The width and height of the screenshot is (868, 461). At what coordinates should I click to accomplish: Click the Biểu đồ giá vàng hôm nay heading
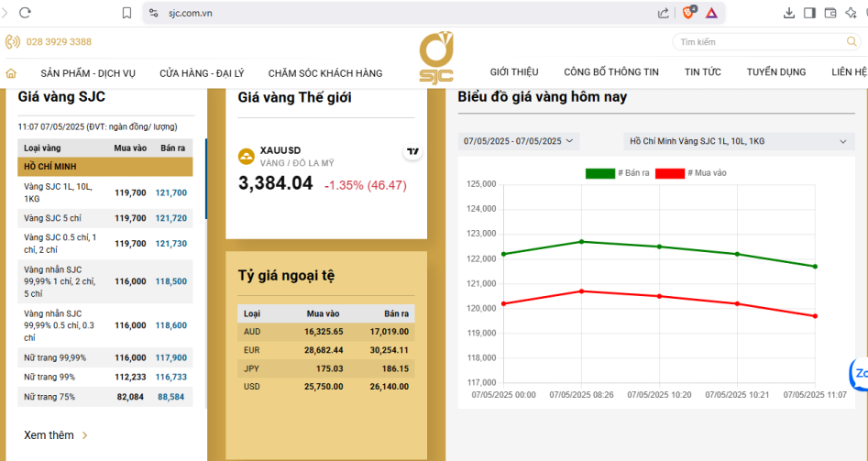(x=543, y=97)
